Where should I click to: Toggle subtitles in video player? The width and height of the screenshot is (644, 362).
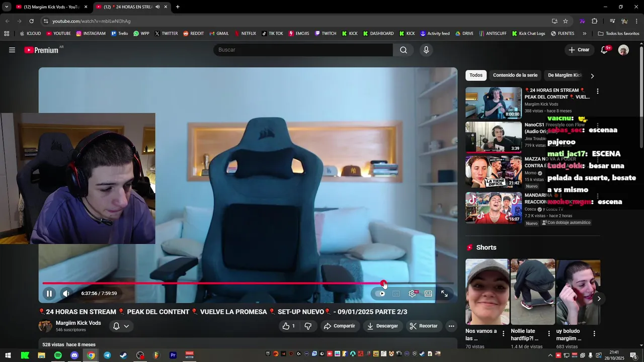tap(396, 294)
